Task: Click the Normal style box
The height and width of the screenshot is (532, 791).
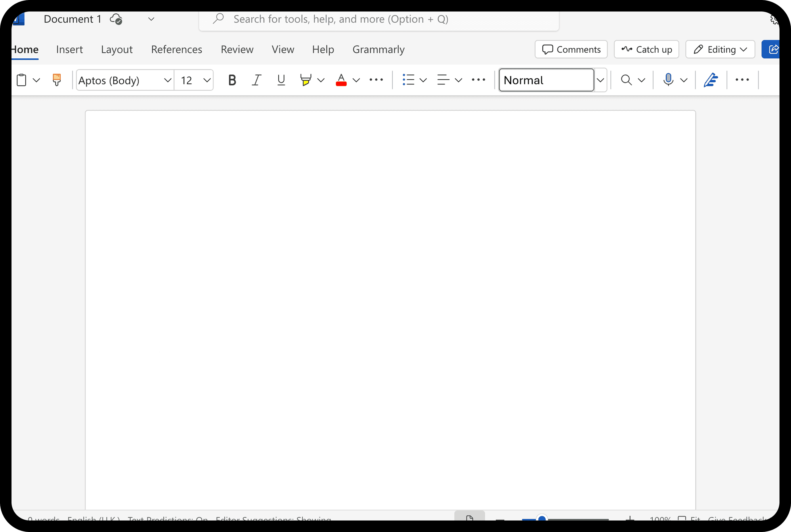Action: [546, 80]
